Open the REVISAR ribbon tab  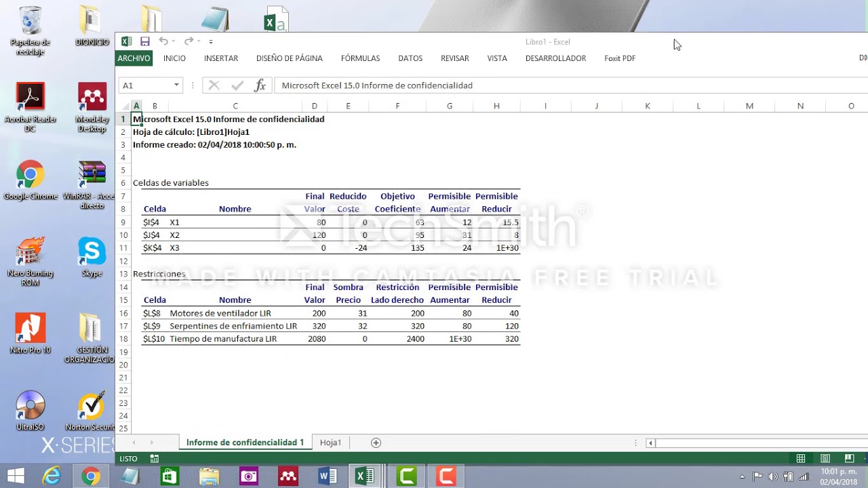pyautogui.click(x=455, y=58)
